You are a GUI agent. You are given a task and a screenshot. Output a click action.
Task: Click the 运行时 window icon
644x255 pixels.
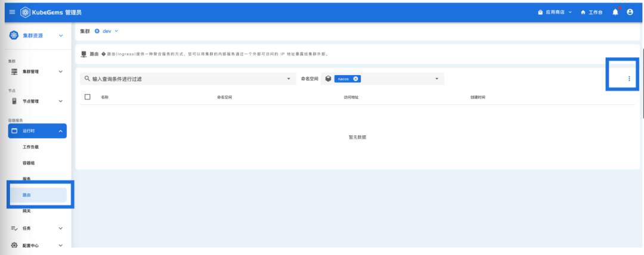coord(14,131)
